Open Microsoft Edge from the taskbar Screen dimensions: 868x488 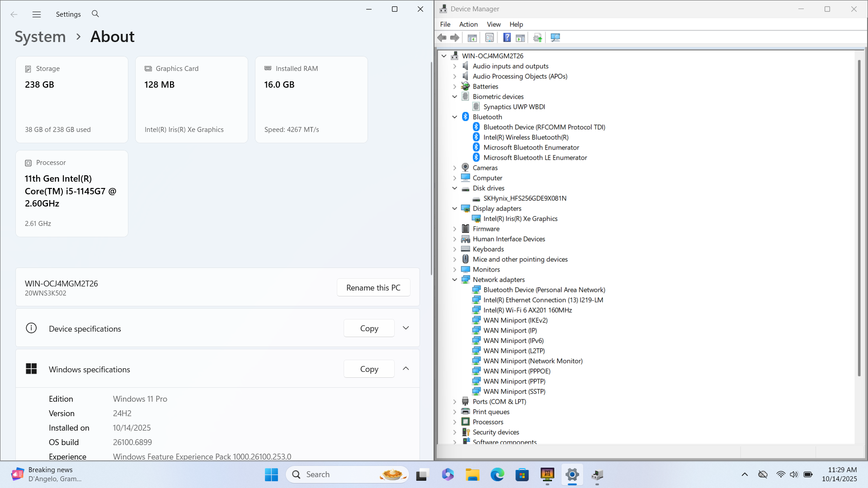[x=497, y=474]
